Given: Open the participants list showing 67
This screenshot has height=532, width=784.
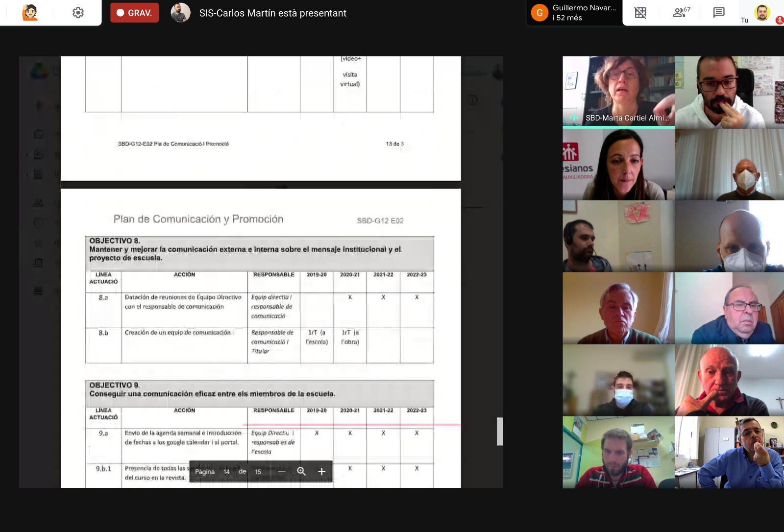Looking at the screenshot, I should coord(681,13).
